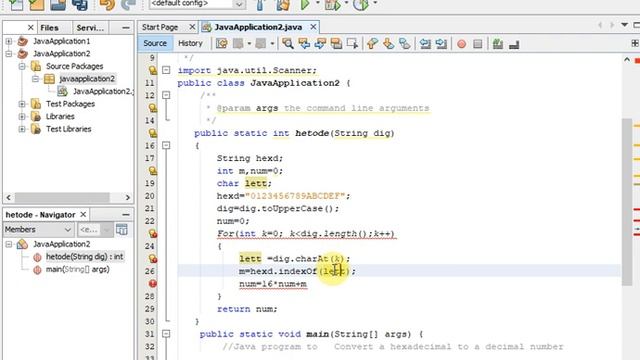Click error hint glyph at For loop line

pyautogui.click(x=153, y=233)
